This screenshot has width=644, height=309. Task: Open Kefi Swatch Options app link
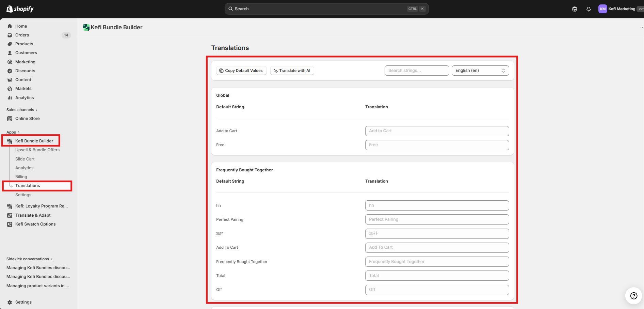pos(35,224)
